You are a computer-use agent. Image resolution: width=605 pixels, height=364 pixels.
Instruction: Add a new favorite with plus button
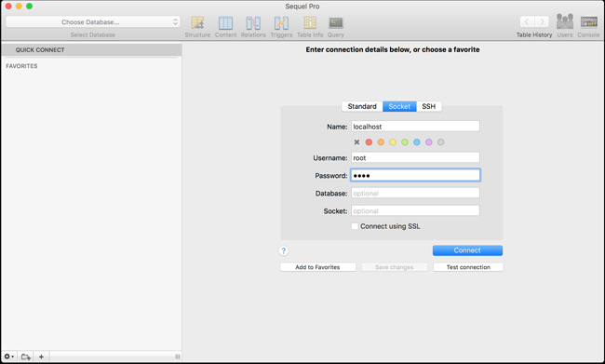click(x=41, y=357)
